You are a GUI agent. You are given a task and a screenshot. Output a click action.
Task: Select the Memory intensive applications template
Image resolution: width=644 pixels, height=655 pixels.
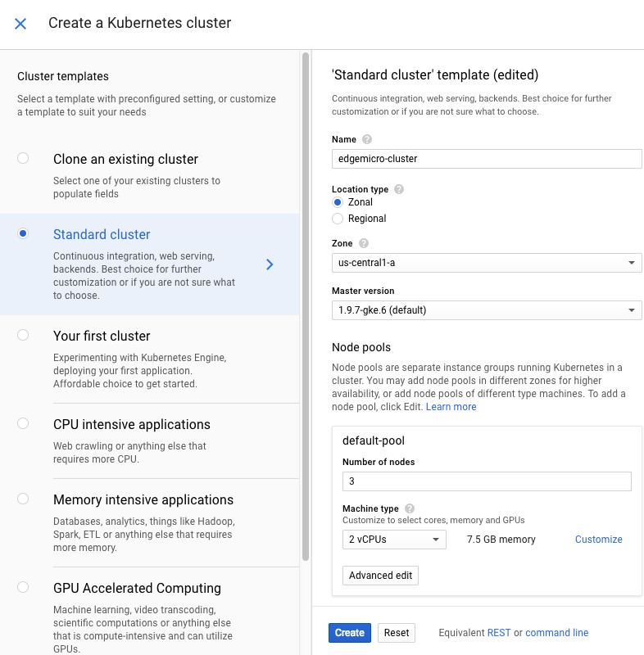(23, 499)
